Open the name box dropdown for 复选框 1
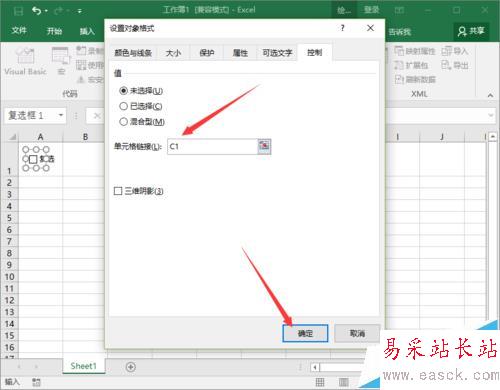The height and width of the screenshot is (390, 500). pos(61,115)
